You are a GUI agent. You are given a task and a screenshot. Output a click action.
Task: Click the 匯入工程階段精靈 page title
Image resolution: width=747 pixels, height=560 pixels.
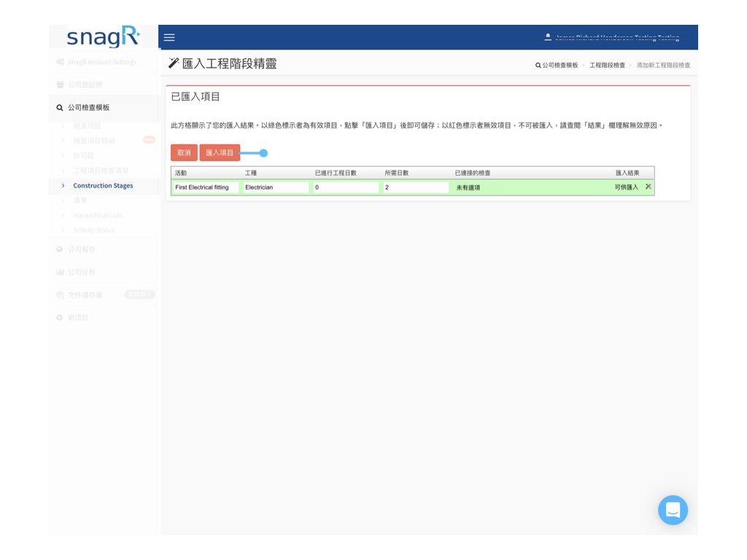(229, 64)
